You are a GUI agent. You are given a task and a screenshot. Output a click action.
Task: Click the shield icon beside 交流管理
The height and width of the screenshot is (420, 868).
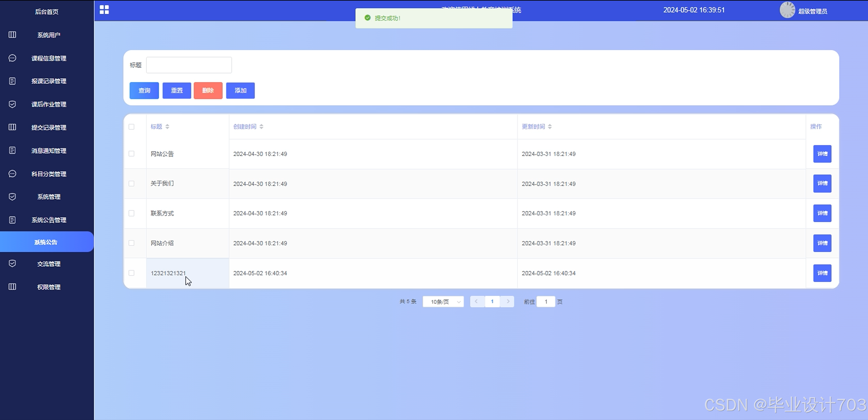(12, 263)
